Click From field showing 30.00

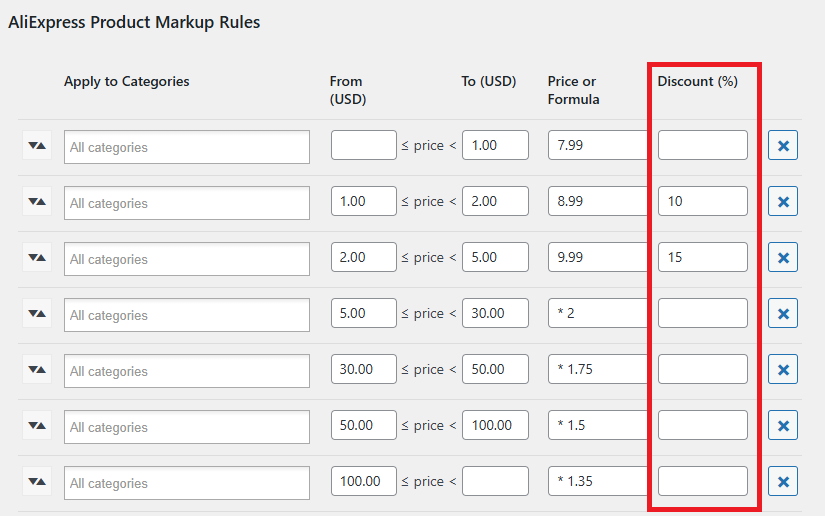coord(364,369)
